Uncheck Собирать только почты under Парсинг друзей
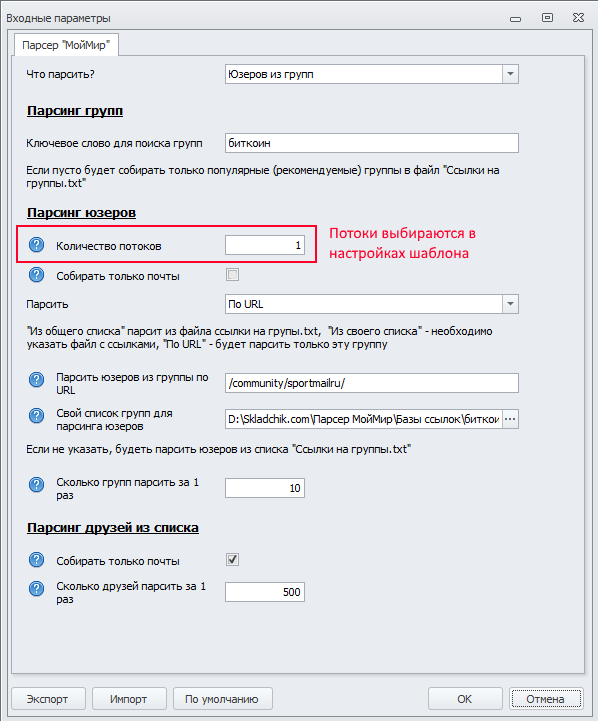This screenshot has height=721, width=598. click(233, 560)
